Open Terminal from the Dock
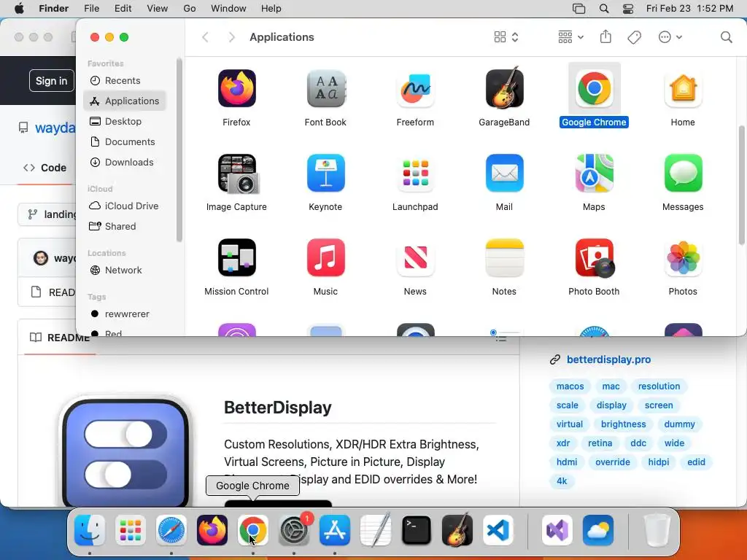The image size is (747, 560). [x=417, y=530]
